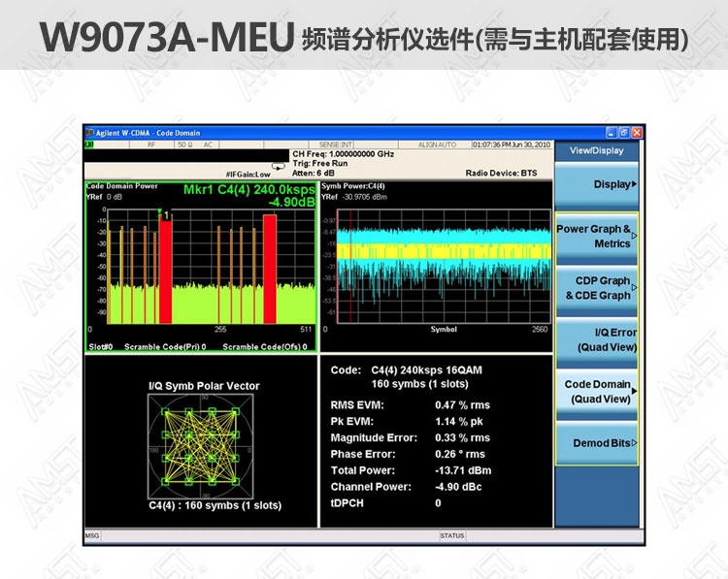Click the Magnitude Error 0.33 % rms value
728x579 pixels.
(x=462, y=437)
